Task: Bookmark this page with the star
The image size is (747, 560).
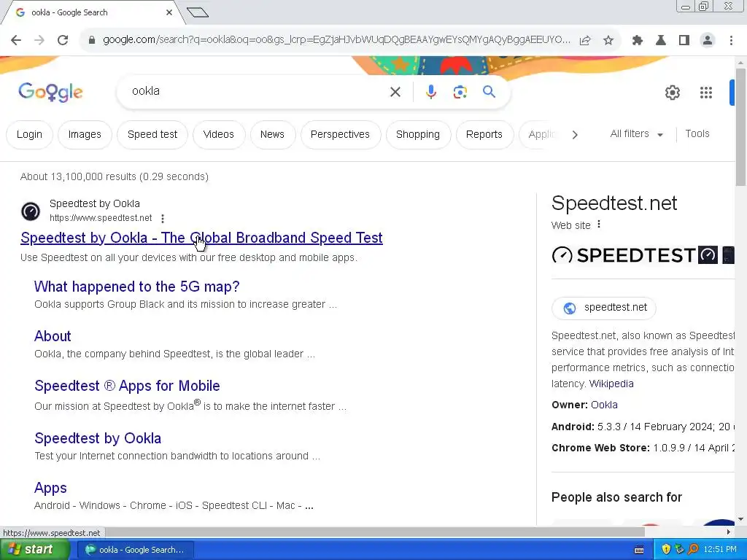Action: [608, 40]
